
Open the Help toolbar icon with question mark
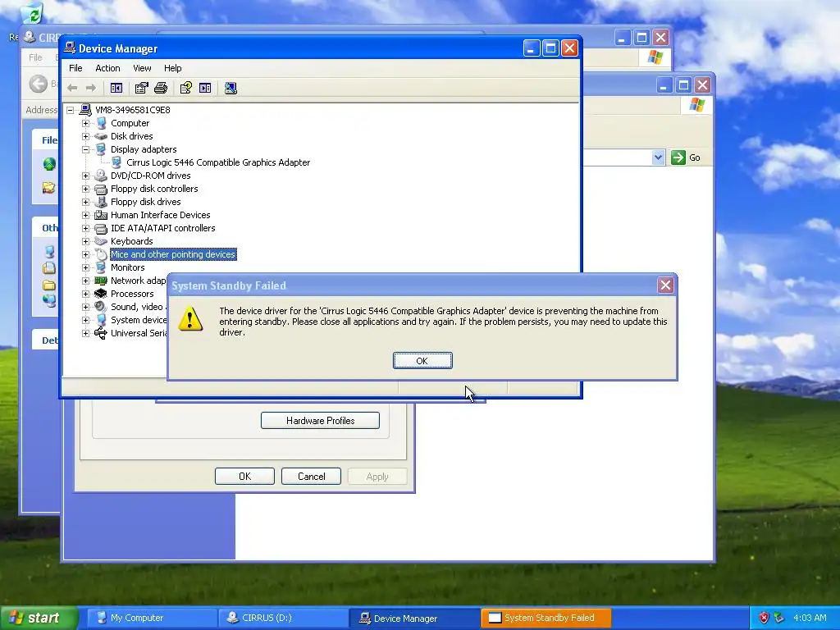pyautogui.click(x=186, y=88)
